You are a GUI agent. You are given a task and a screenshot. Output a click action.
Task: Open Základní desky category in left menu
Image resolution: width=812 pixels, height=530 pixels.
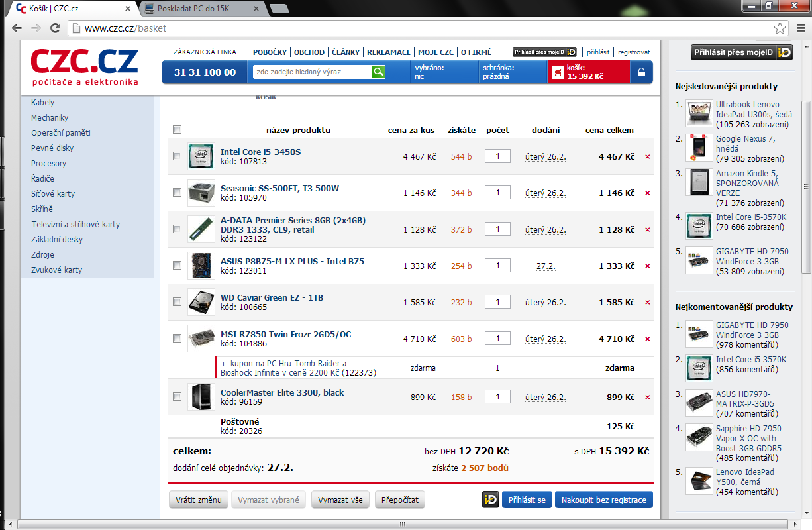pyautogui.click(x=57, y=240)
